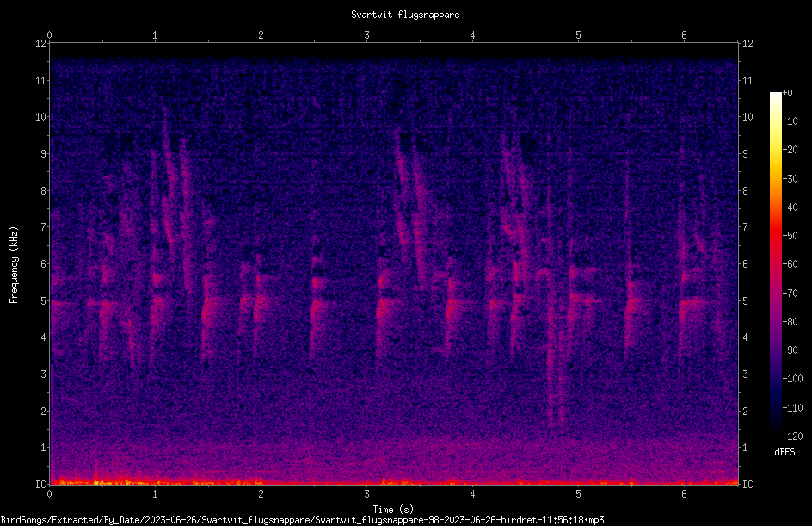Select the "-80" value on the dBFS scale
This screenshot has width=812, height=526.
coord(790,322)
